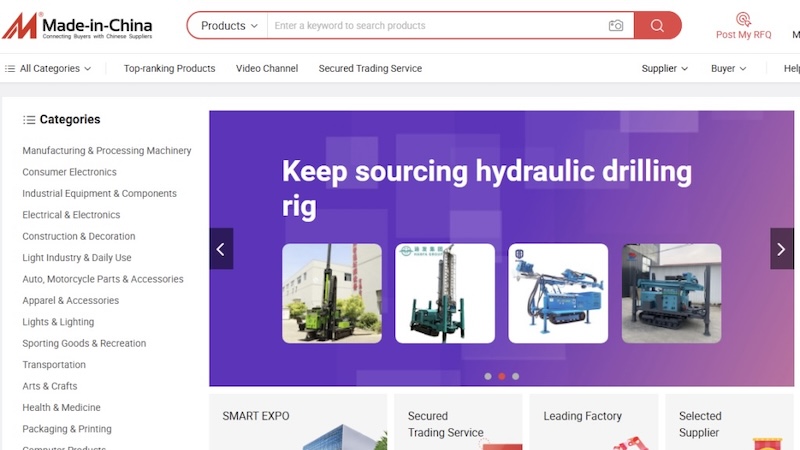
Task: Expand the Buyer dropdown
Action: [x=728, y=68]
